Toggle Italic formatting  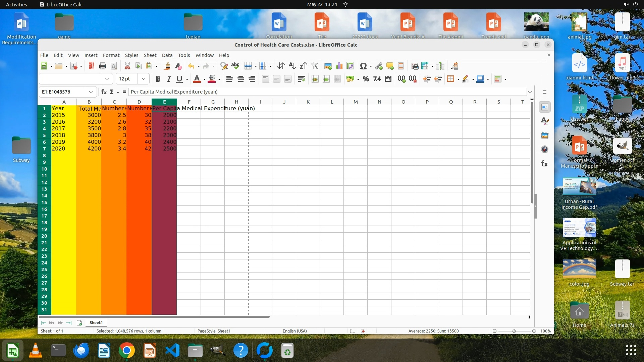coord(169,79)
